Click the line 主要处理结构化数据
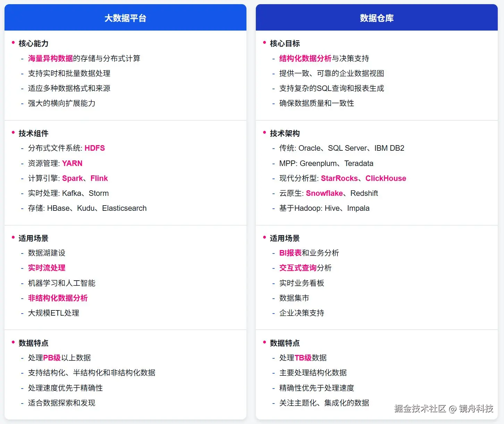This screenshot has height=424, width=504. tap(313, 373)
